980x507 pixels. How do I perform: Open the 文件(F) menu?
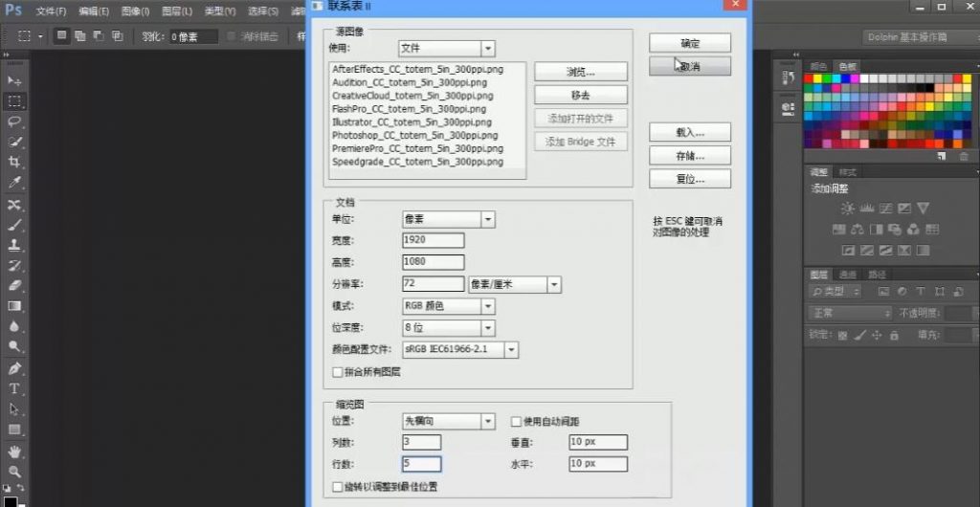tap(52, 11)
